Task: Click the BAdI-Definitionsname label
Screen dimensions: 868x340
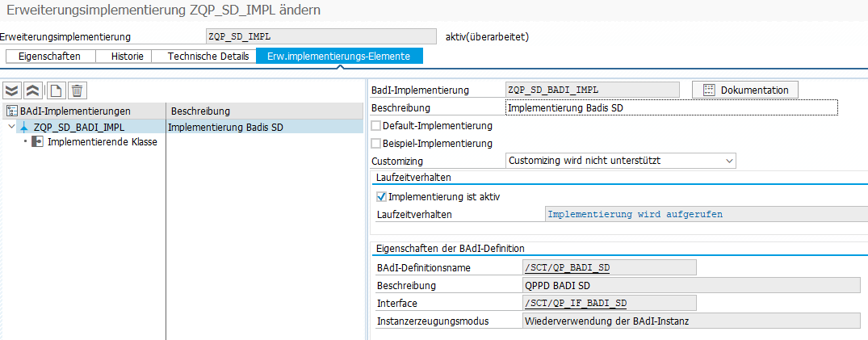Action: (x=423, y=268)
